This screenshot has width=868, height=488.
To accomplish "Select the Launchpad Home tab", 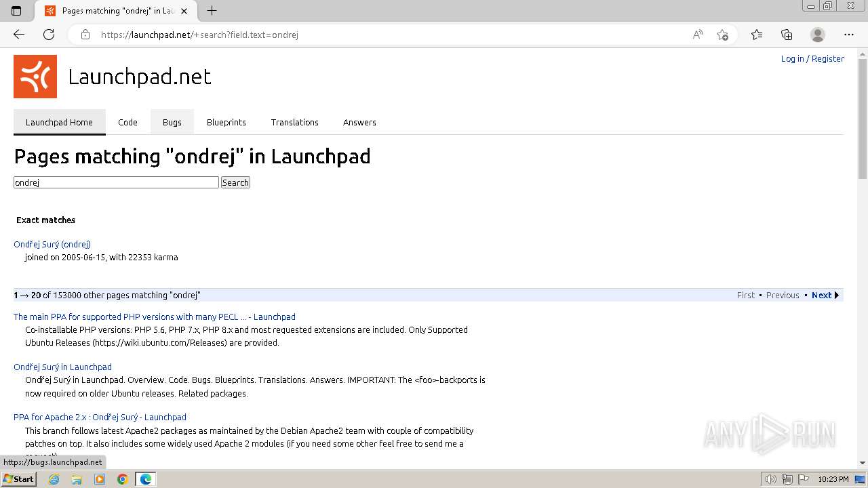I will click(x=59, y=123).
